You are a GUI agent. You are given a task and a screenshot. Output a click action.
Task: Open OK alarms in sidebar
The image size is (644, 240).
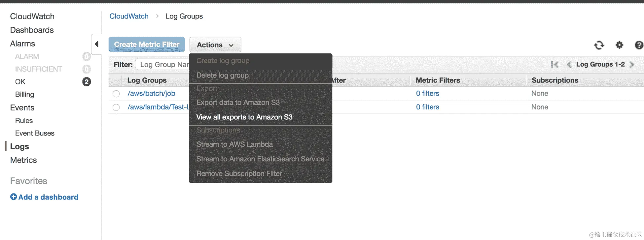(x=20, y=81)
